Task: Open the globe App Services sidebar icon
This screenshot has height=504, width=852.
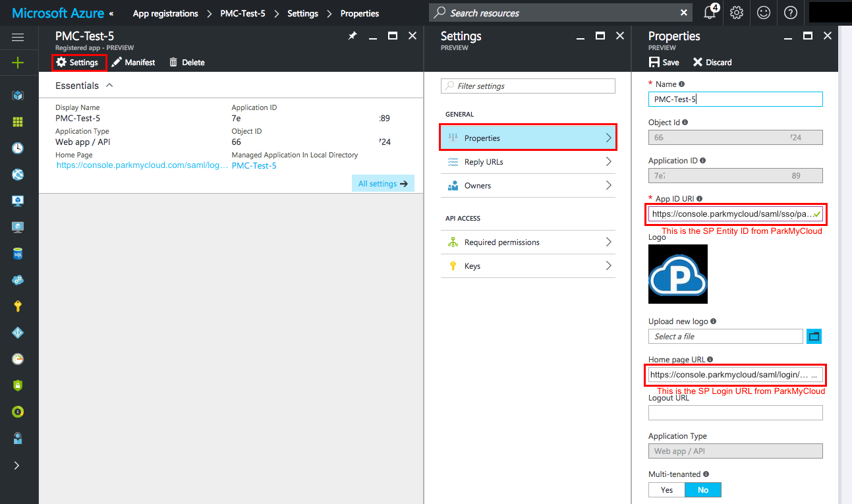Action: (x=18, y=175)
